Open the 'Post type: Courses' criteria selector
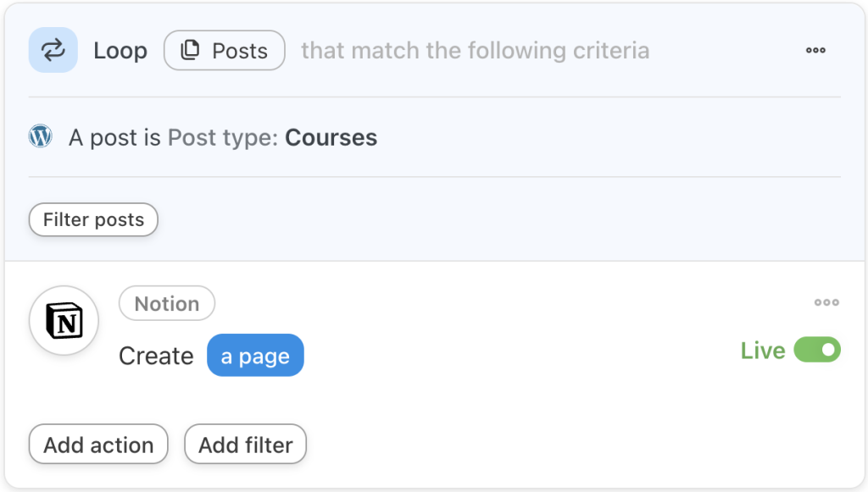 (x=271, y=136)
